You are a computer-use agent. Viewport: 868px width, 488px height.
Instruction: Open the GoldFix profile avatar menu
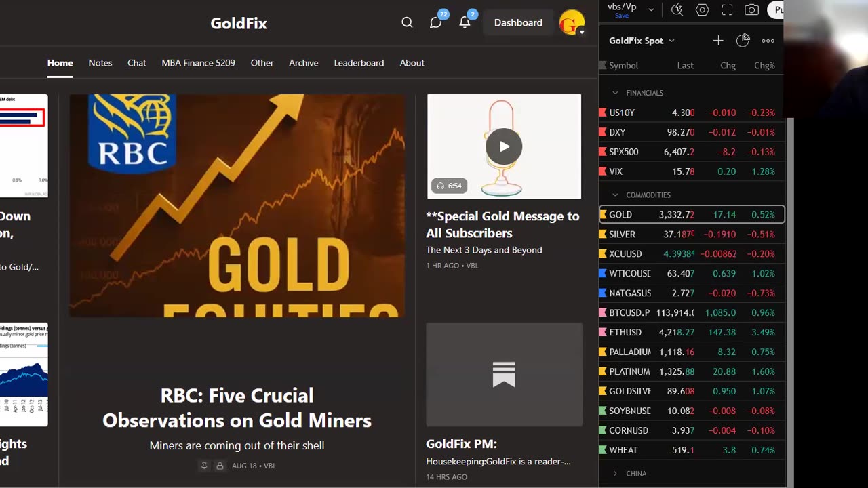572,22
